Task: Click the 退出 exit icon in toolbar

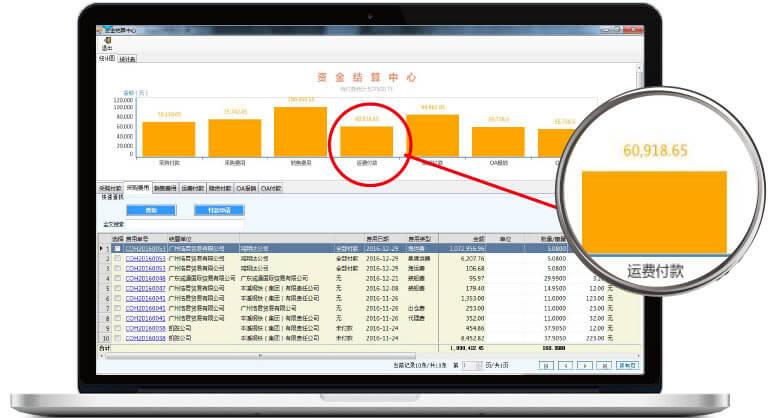Action: point(107,43)
